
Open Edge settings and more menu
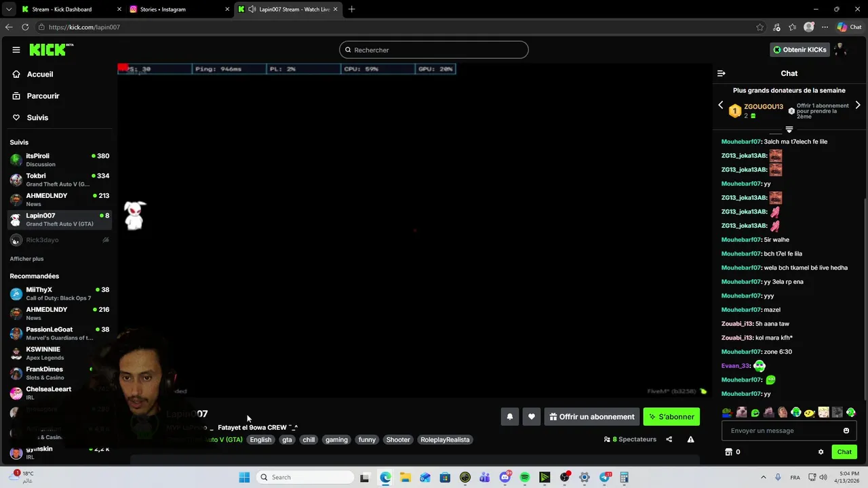[825, 27]
